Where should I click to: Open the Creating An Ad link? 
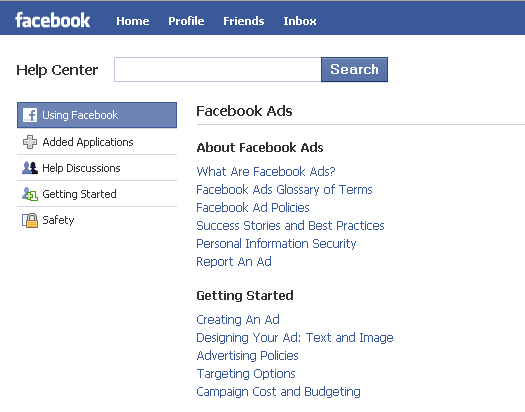[238, 320]
